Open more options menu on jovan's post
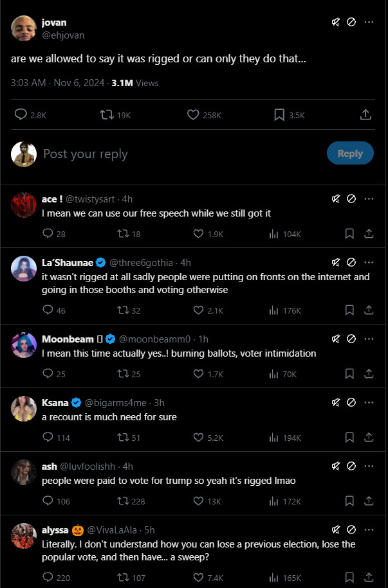The height and width of the screenshot is (588, 388). [x=369, y=22]
